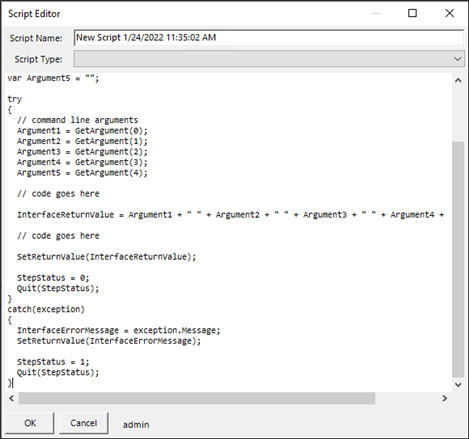
Task: Close the Script Editor window
Action: [x=449, y=13]
